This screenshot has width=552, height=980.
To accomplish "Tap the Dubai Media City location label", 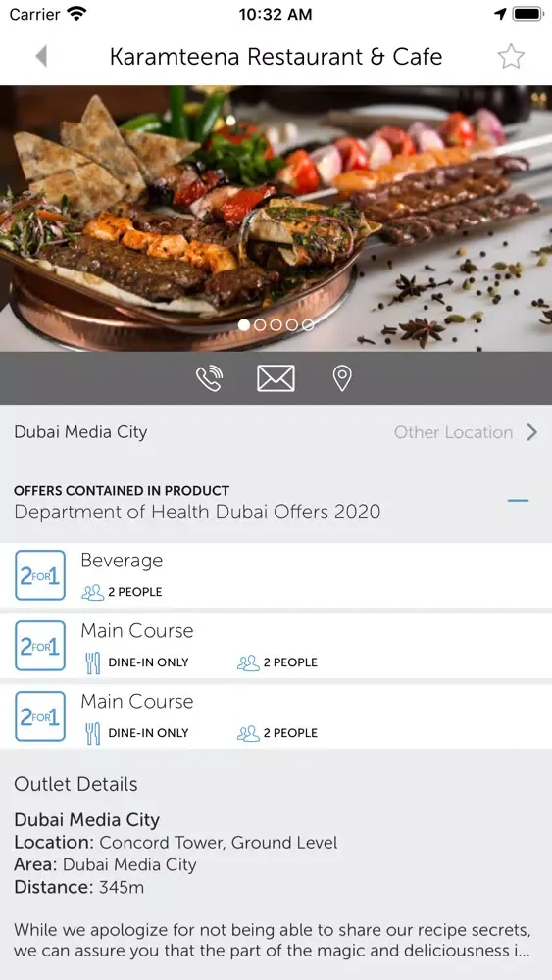I will click(x=80, y=432).
